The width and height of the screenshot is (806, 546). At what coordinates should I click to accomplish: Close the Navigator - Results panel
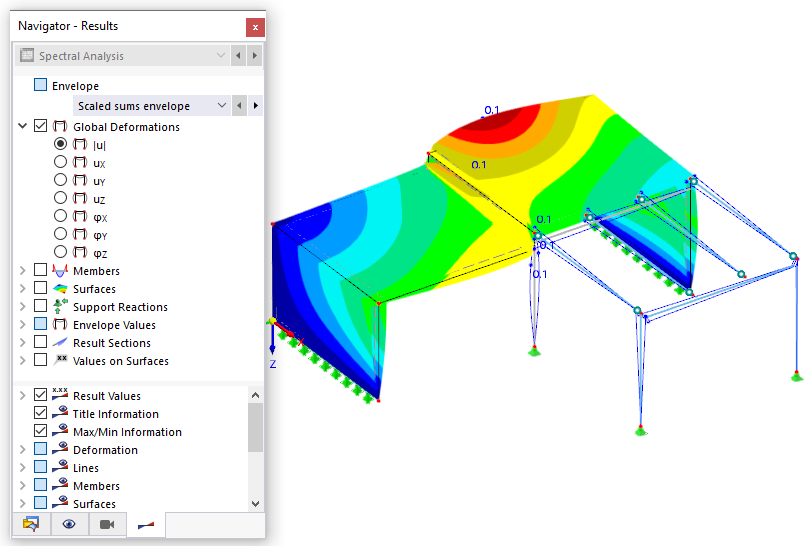point(255,27)
